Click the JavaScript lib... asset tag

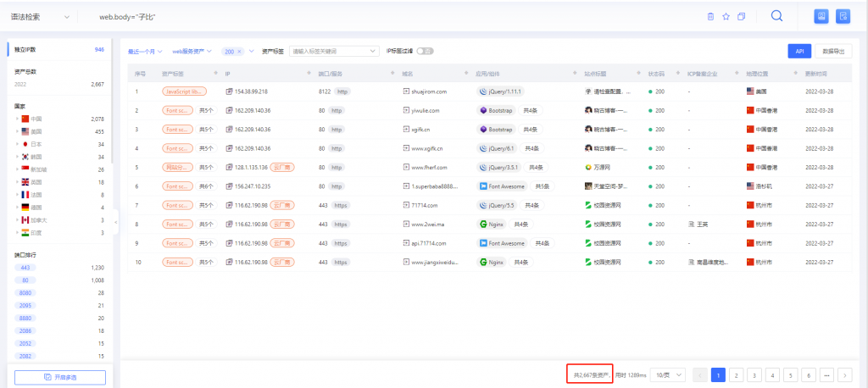click(x=185, y=91)
